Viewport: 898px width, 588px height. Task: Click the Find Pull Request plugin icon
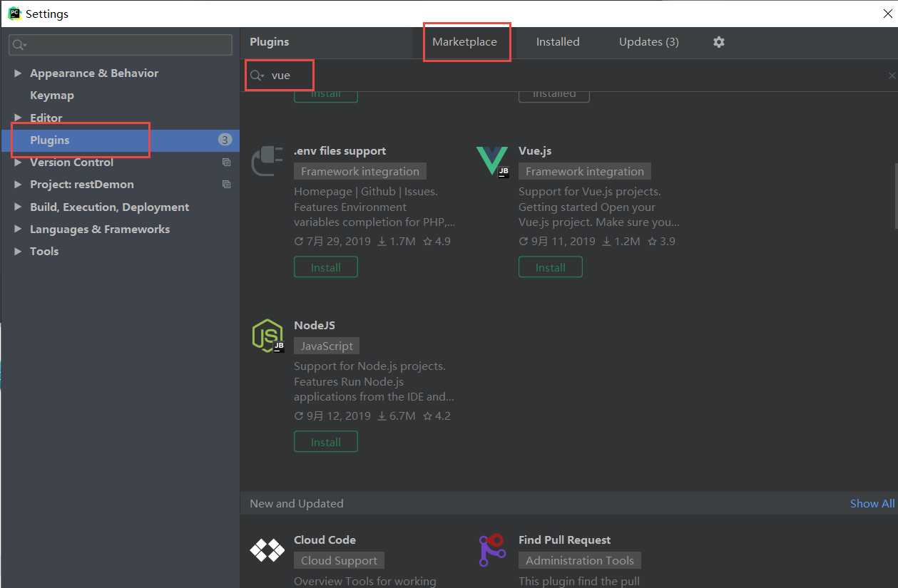coord(492,550)
